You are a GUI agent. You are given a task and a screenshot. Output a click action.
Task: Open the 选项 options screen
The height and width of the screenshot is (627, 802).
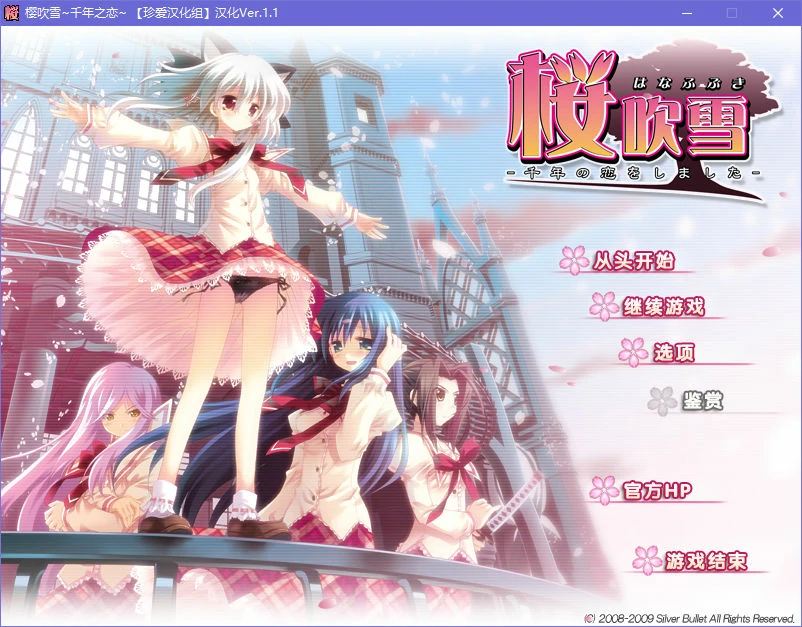[x=678, y=353]
